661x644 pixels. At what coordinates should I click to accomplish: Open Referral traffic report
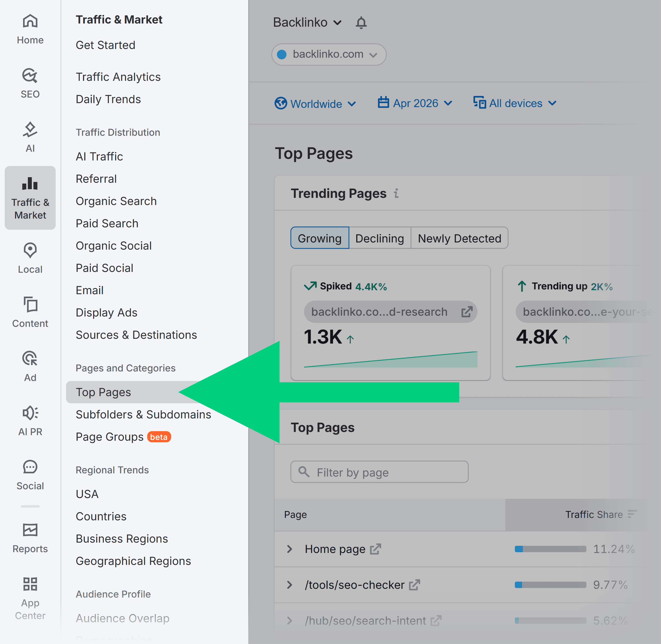[x=96, y=179]
